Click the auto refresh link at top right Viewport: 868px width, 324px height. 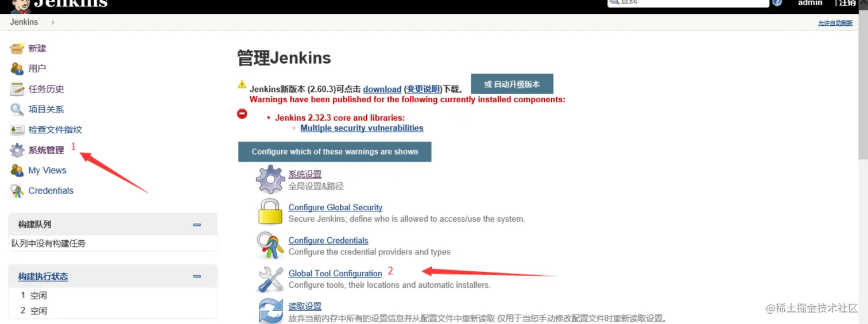click(835, 23)
